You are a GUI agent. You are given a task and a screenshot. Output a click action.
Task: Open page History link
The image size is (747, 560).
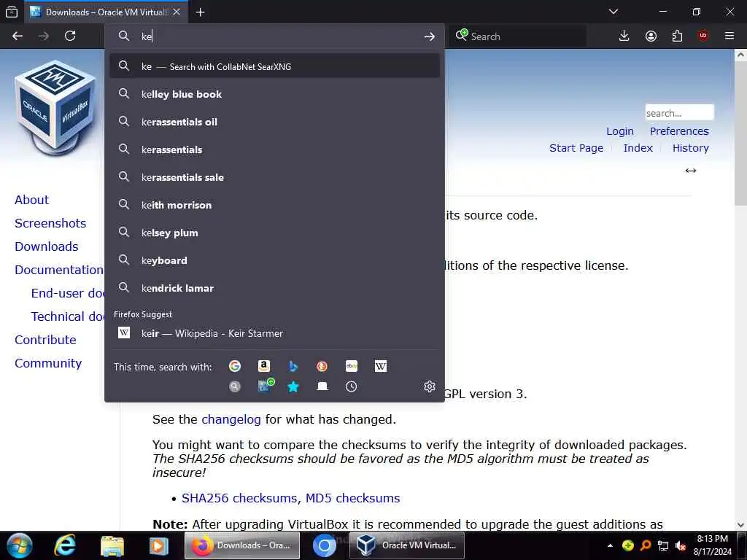pos(690,148)
